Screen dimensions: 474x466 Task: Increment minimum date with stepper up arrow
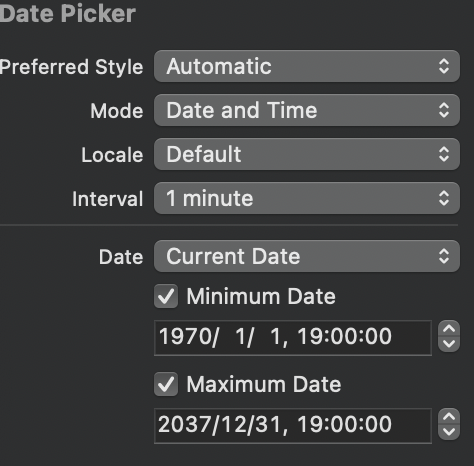coord(449,329)
